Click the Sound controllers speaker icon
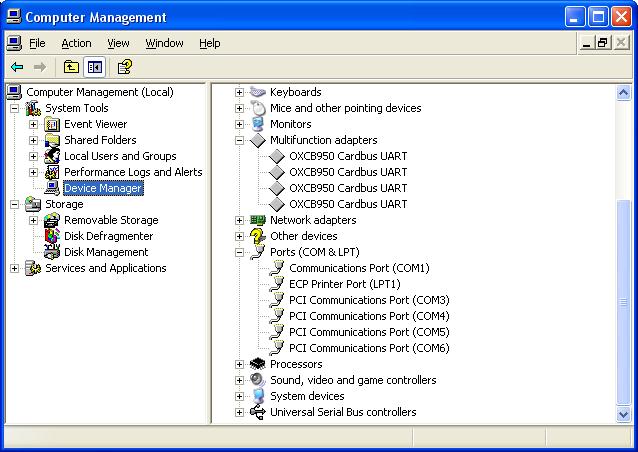 click(x=258, y=380)
